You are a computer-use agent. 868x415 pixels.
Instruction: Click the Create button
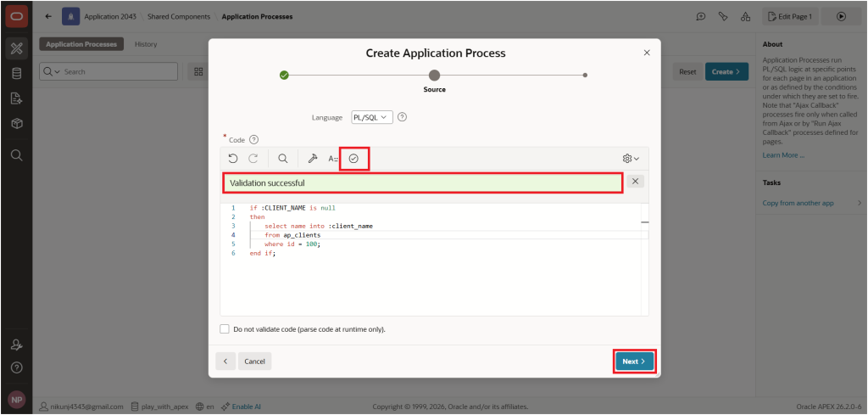726,71
